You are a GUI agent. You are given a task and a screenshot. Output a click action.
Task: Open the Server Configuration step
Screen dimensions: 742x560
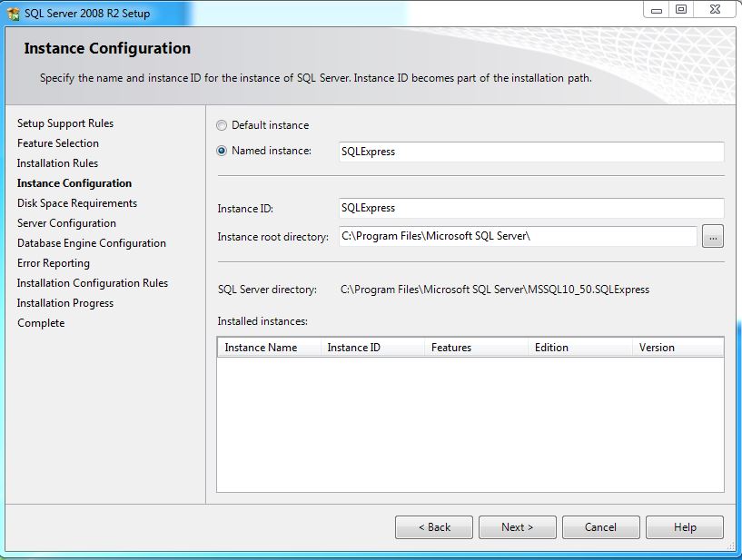click(x=66, y=222)
